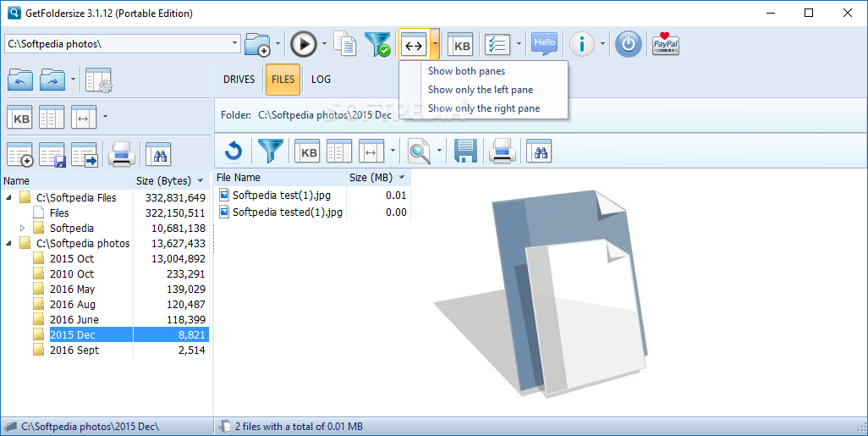Image resolution: width=868 pixels, height=436 pixels.
Task: Print file list with right pane printer icon
Action: (x=503, y=151)
